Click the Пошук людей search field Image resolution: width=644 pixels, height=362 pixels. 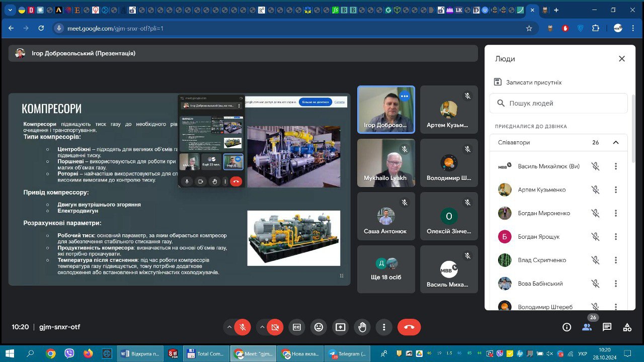point(563,103)
